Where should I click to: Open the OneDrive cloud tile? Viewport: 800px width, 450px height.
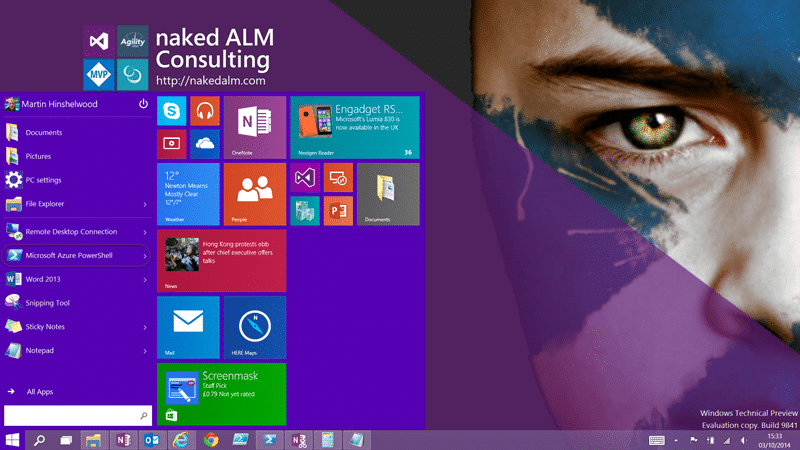(205, 144)
